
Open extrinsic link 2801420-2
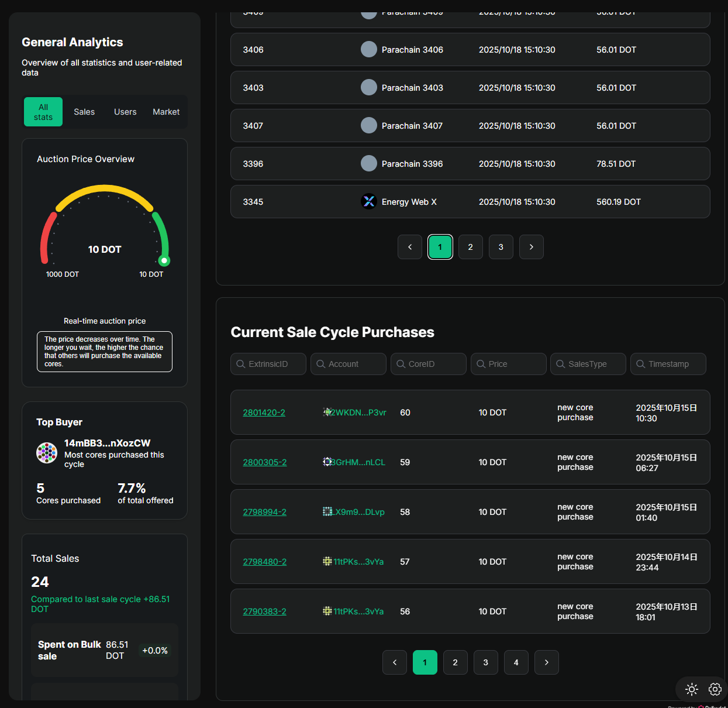[x=264, y=413]
